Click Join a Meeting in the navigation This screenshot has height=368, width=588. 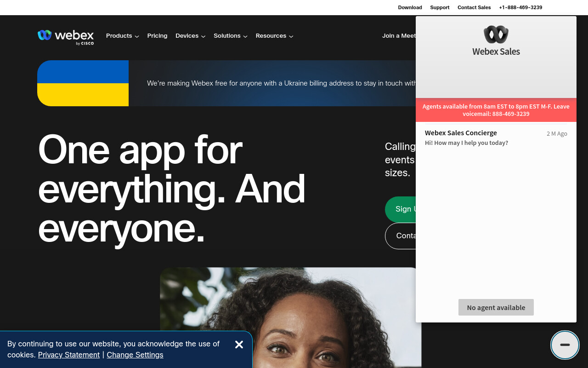coord(399,36)
